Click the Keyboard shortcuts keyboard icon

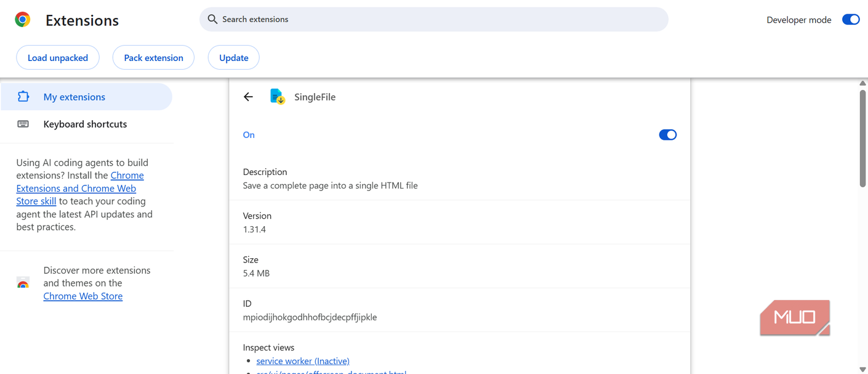click(23, 124)
